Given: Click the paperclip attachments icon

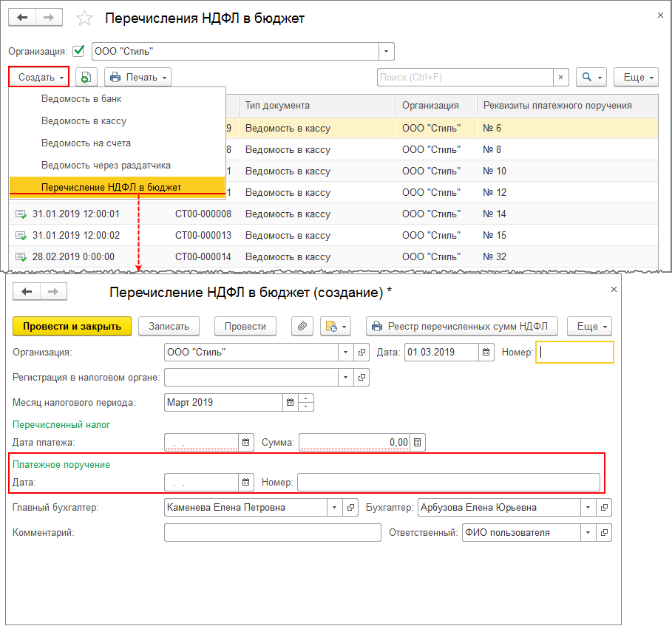Looking at the screenshot, I should coord(302,327).
